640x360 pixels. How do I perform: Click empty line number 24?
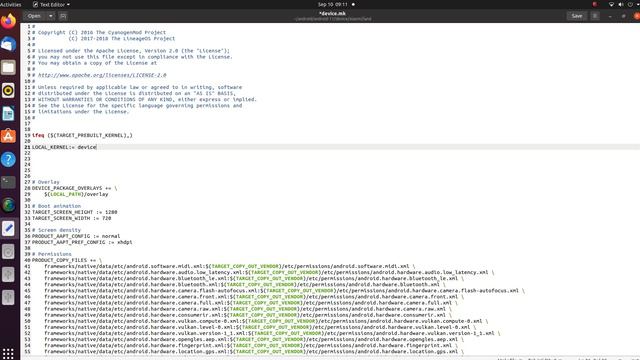(27, 165)
